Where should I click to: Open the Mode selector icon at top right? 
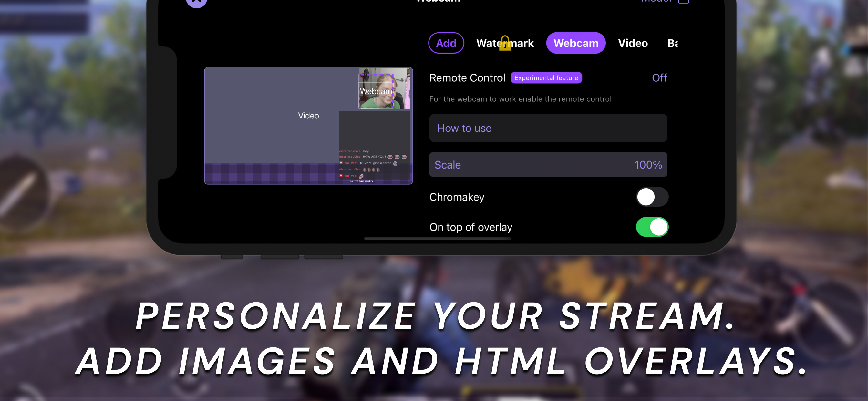(684, 2)
